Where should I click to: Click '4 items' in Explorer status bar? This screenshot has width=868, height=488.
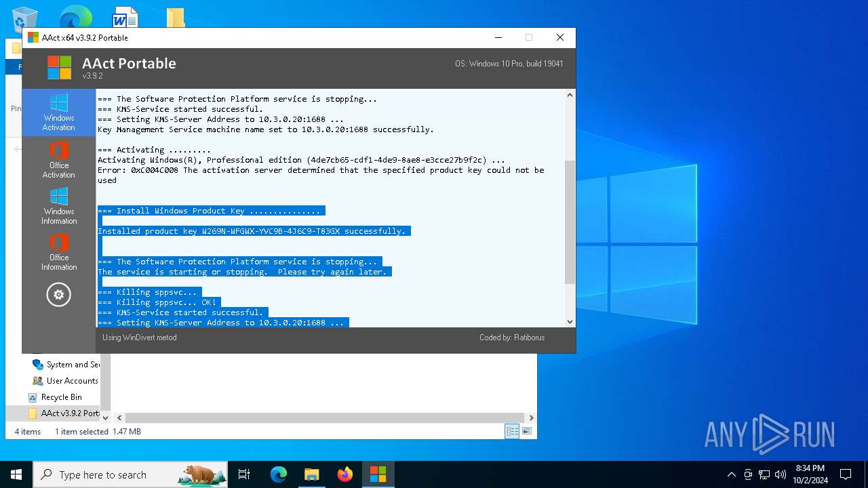pos(28,432)
